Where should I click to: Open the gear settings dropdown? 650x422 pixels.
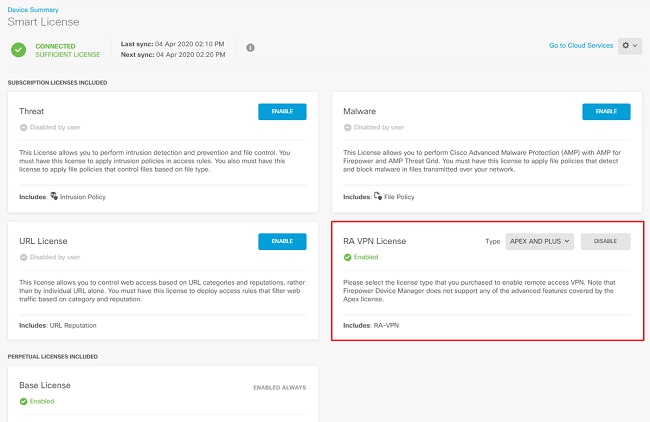click(x=629, y=46)
